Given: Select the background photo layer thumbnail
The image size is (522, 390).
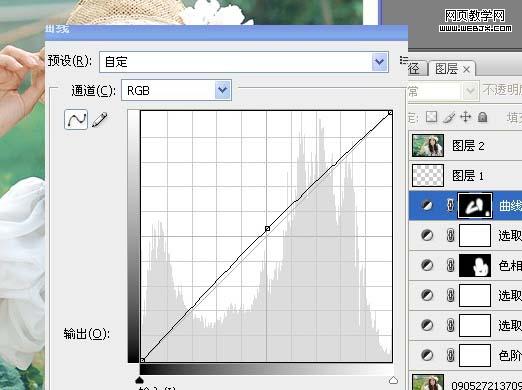Looking at the screenshot, I should [428, 382].
